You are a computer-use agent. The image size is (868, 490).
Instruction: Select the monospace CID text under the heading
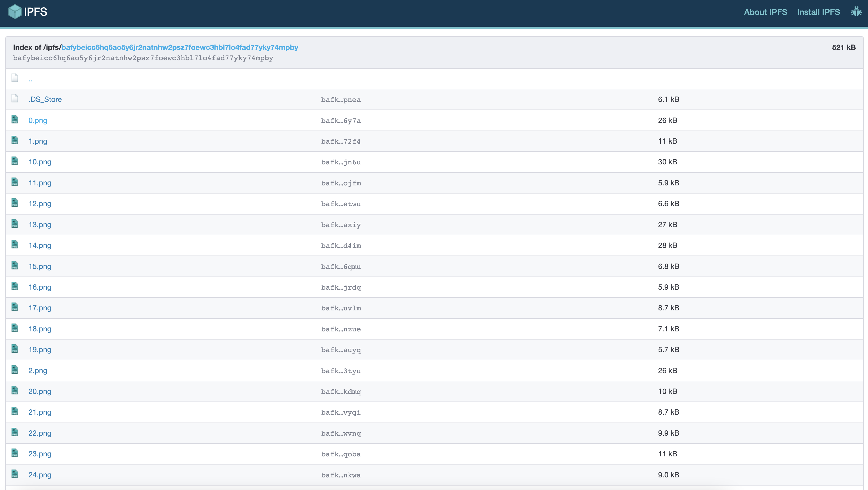[143, 58]
